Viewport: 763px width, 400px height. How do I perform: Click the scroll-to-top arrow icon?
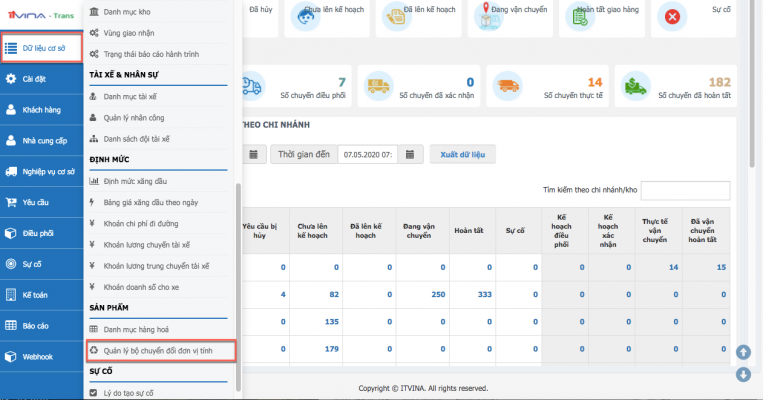pos(743,352)
